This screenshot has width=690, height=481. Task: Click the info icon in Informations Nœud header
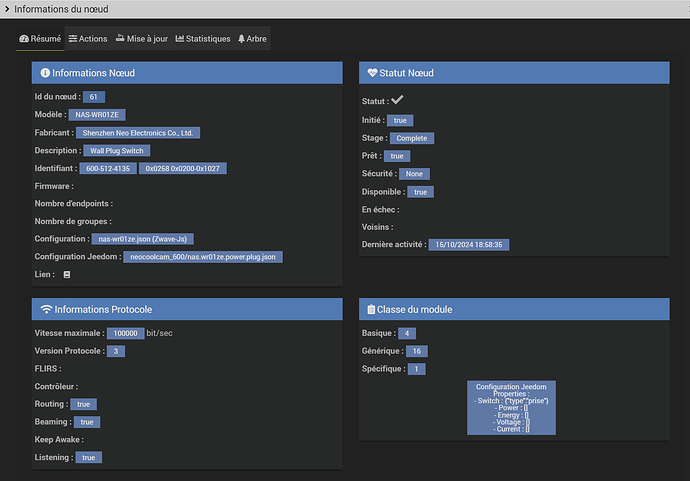tap(44, 73)
